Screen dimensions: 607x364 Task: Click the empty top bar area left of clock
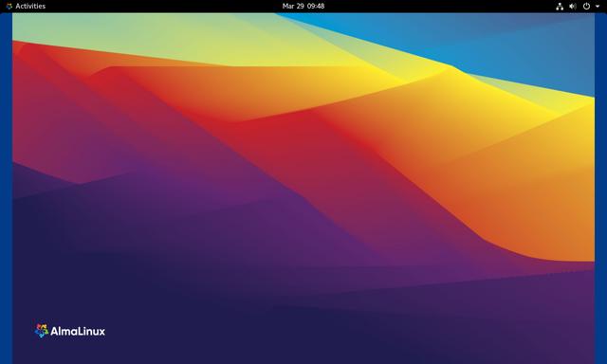coord(162,7)
